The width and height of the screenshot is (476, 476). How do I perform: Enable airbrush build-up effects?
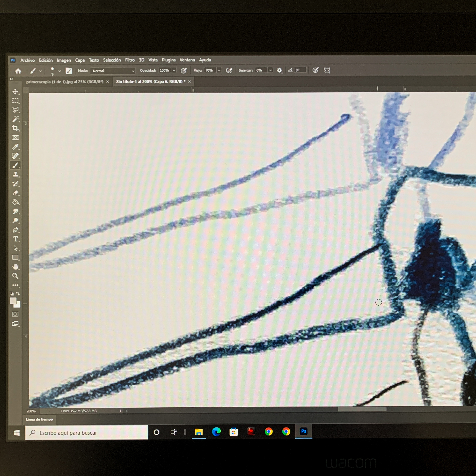(x=229, y=70)
